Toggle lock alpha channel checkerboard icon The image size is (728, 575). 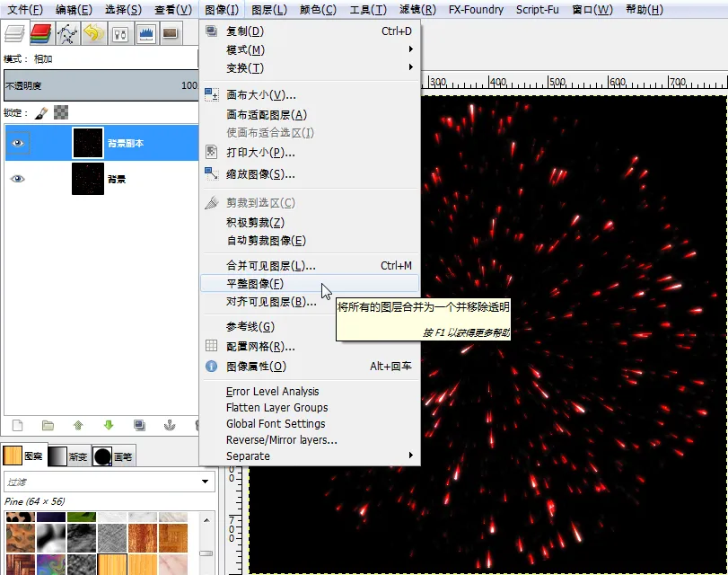click(61, 112)
